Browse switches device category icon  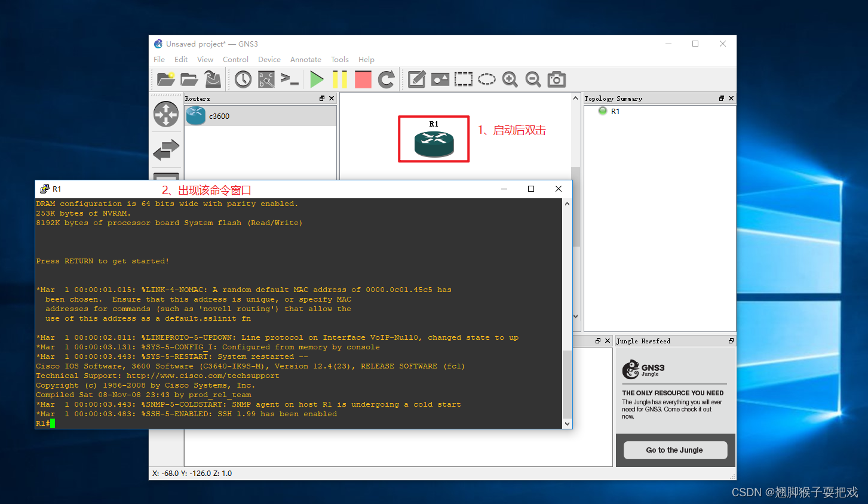(x=166, y=149)
